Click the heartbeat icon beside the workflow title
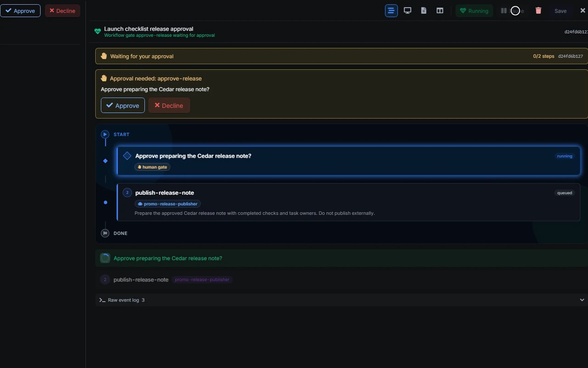This screenshot has height=368, width=588. (x=97, y=32)
